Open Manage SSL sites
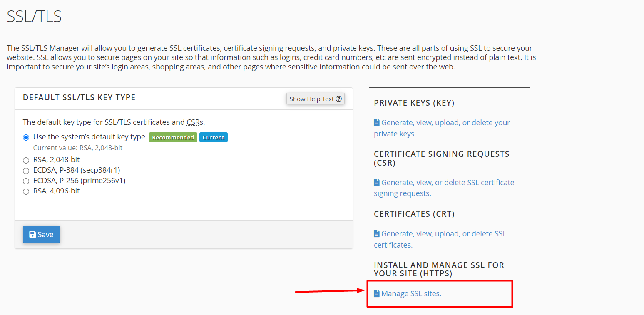The width and height of the screenshot is (644, 315). tap(411, 294)
